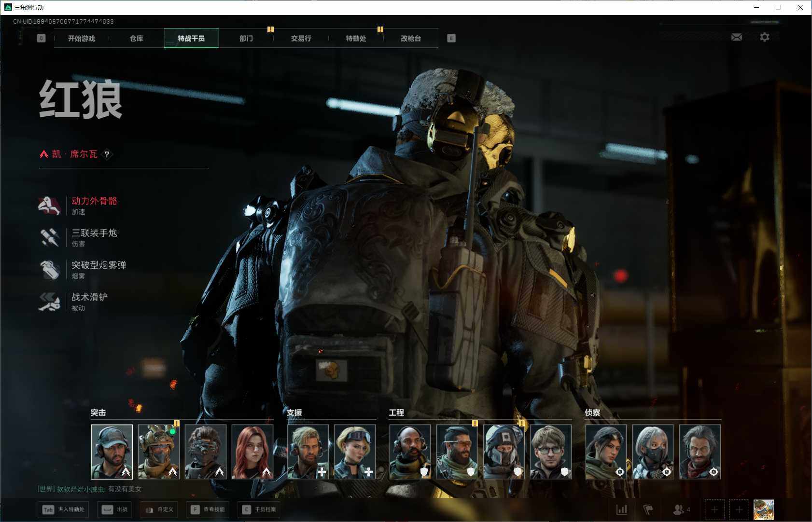Click the ? help icon beside 凯·席尔瓦
This screenshot has height=522, width=812.
click(x=107, y=154)
